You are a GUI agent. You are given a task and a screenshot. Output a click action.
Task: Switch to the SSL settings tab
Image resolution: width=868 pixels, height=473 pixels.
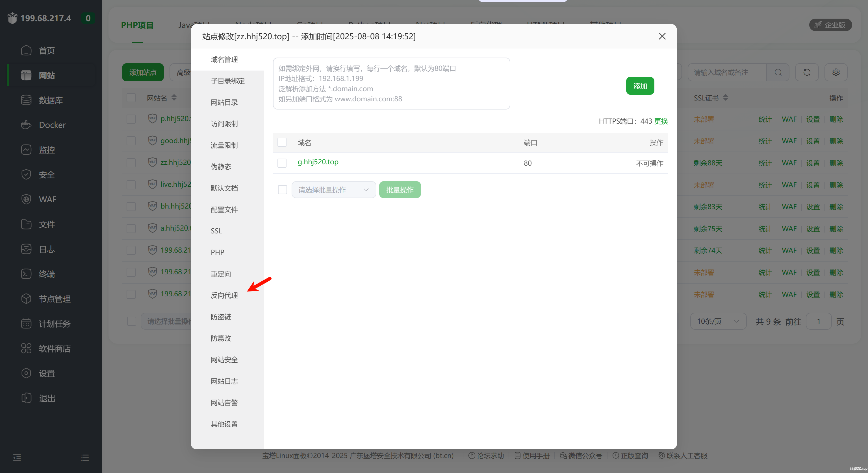216,231
